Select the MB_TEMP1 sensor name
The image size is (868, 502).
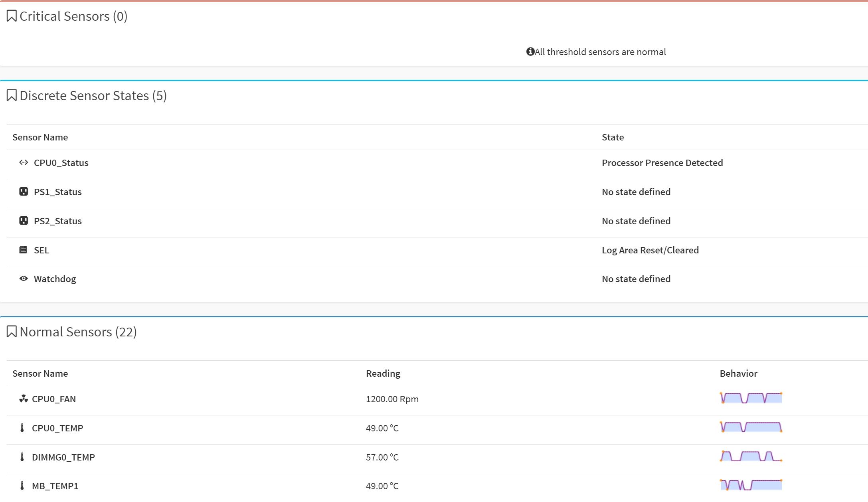(x=55, y=486)
